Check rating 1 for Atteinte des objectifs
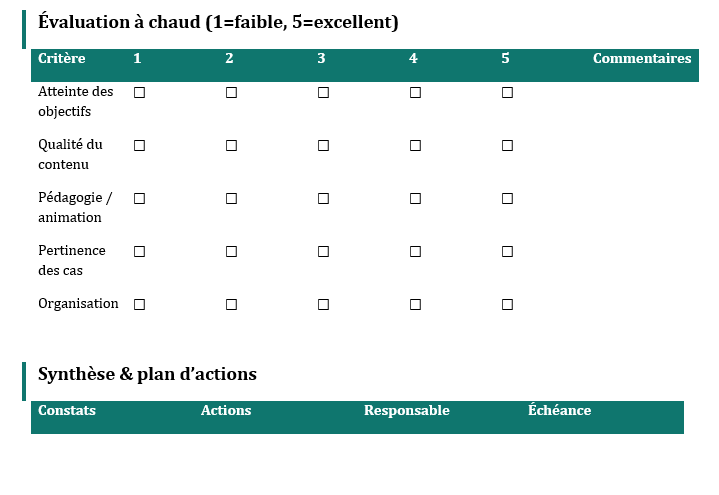 pyautogui.click(x=139, y=92)
